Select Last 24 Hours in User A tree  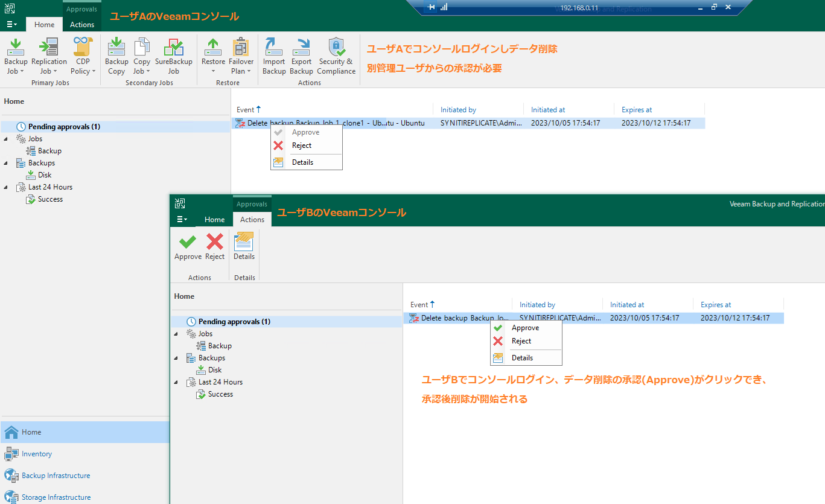pos(50,187)
